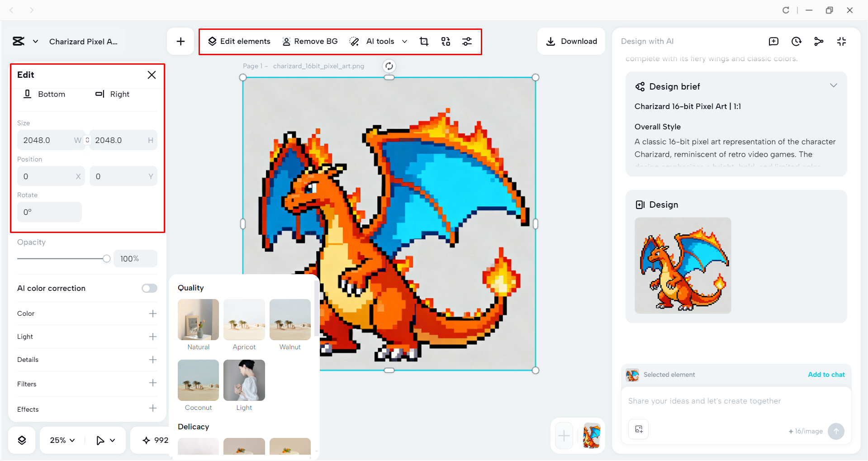Open Remove BG from the toolbar
868x461 pixels.
(x=310, y=41)
